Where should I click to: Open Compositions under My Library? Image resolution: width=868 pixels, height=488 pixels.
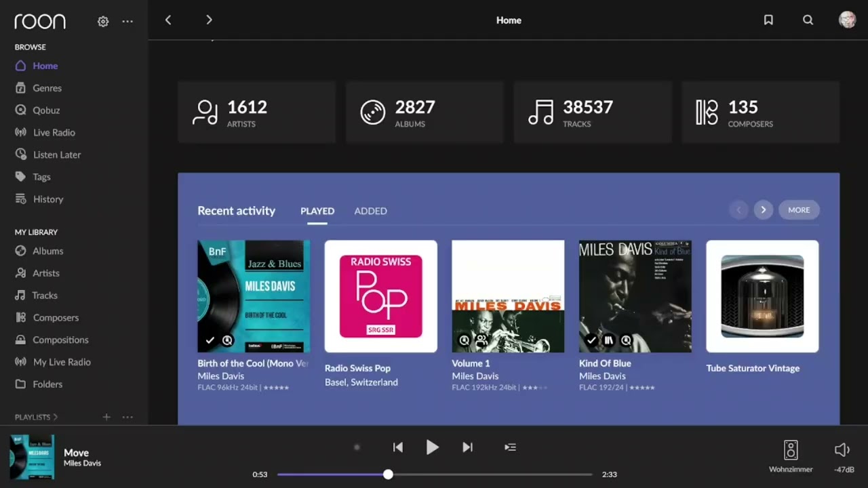(x=52, y=340)
